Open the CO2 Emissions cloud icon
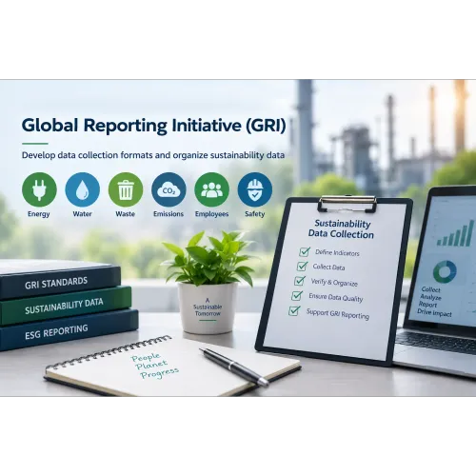 (169, 189)
